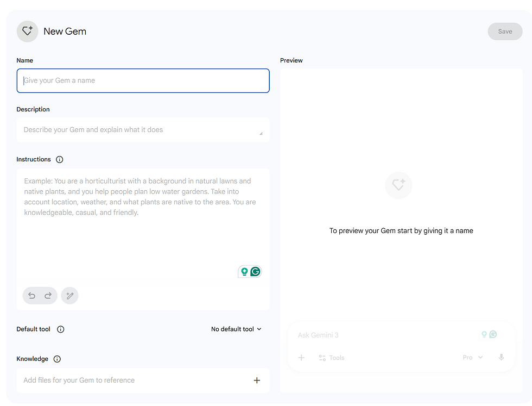The width and height of the screenshot is (532, 406).
Task: Click the redo arrow below Instructions
Action: pos(48,296)
